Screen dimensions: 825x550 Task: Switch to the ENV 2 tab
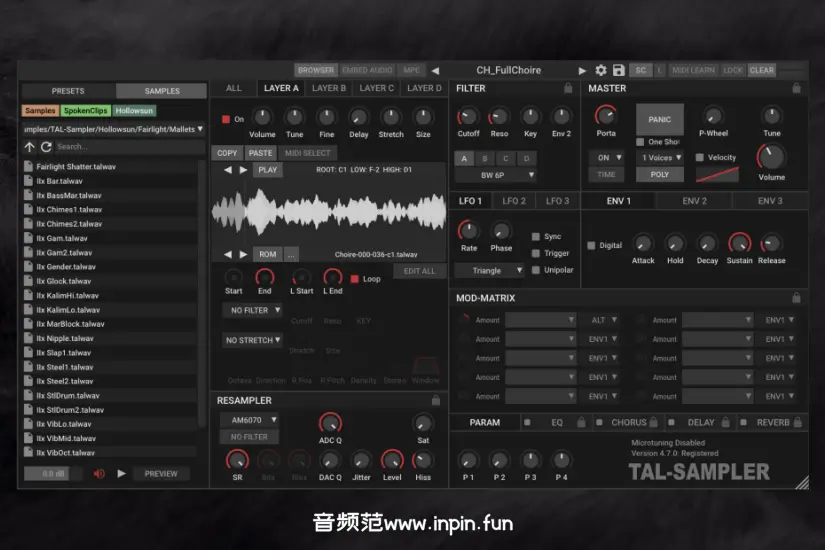pos(694,201)
